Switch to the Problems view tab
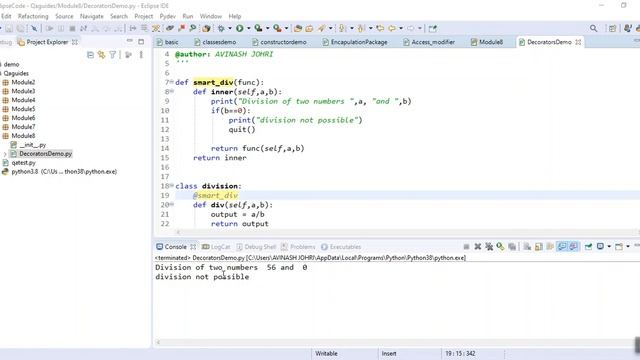The width and height of the screenshot is (640, 360). (298, 247)
